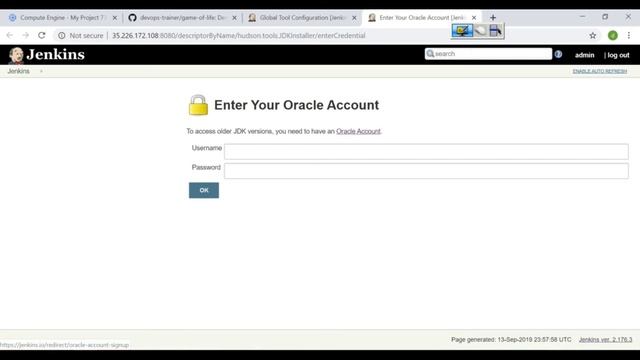The width and height of the screenshot is (640, 360).
Task: Go back to the previous page
Action: click(9, 36)
